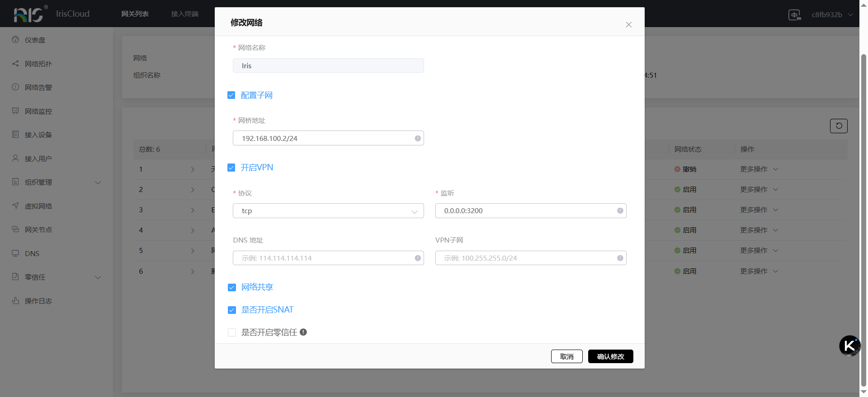
Task: Enable the 是否开启零信任 checkbox
Action: tap(232, 332)
